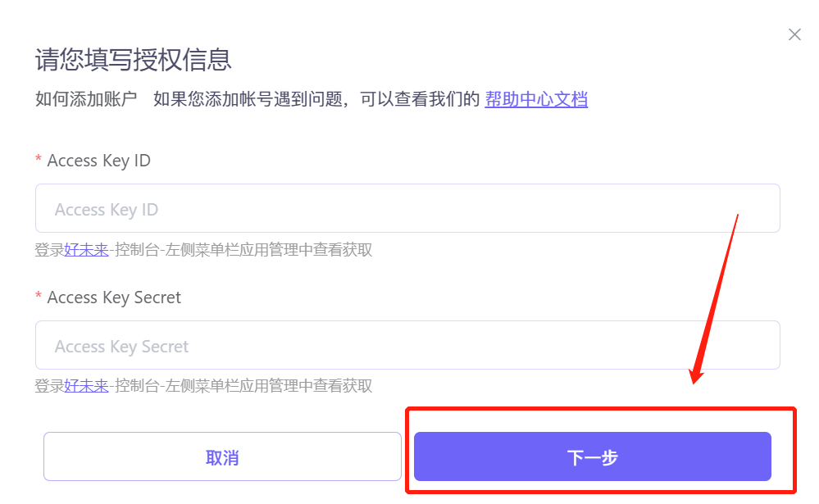Focus the Access Key Secret input field
819x504 pixels.
click(x=407, y=346)
